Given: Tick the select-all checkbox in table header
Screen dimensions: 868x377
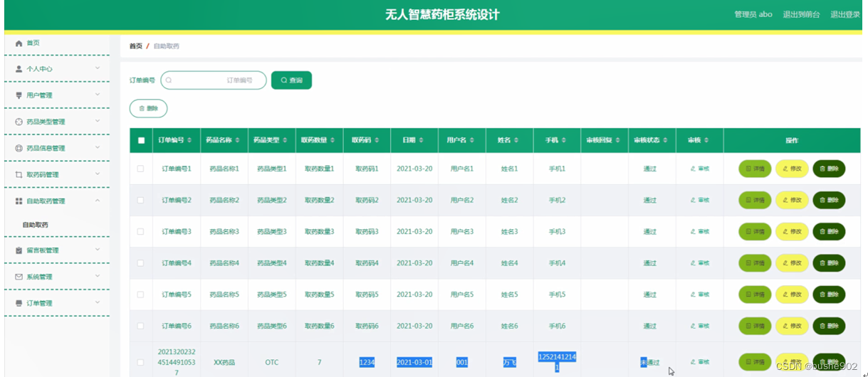Looking at the screenshot, I should tap(141, 141).
